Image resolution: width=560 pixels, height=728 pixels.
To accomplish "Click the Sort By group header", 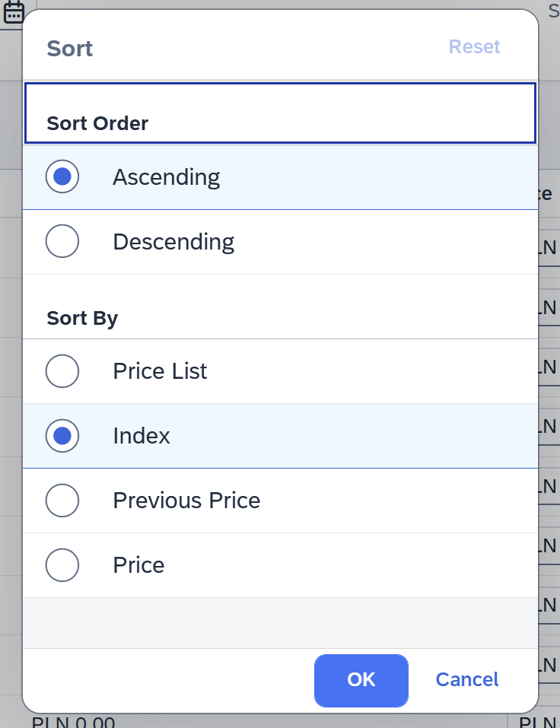I will pos(82,318).
